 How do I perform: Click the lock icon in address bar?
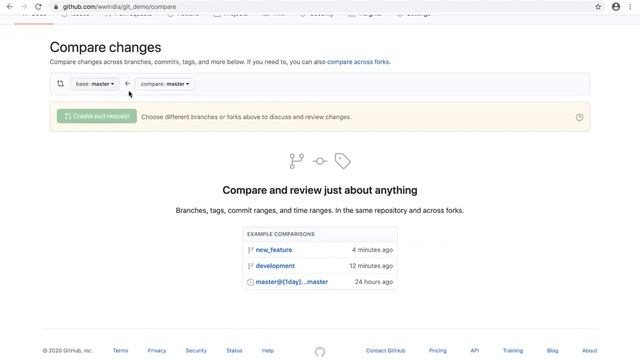56,7
